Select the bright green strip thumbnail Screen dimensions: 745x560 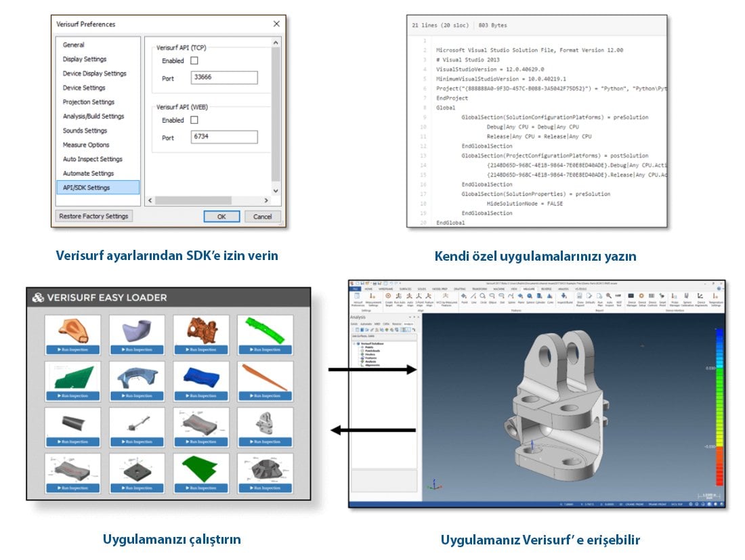(x=265, y=330)
